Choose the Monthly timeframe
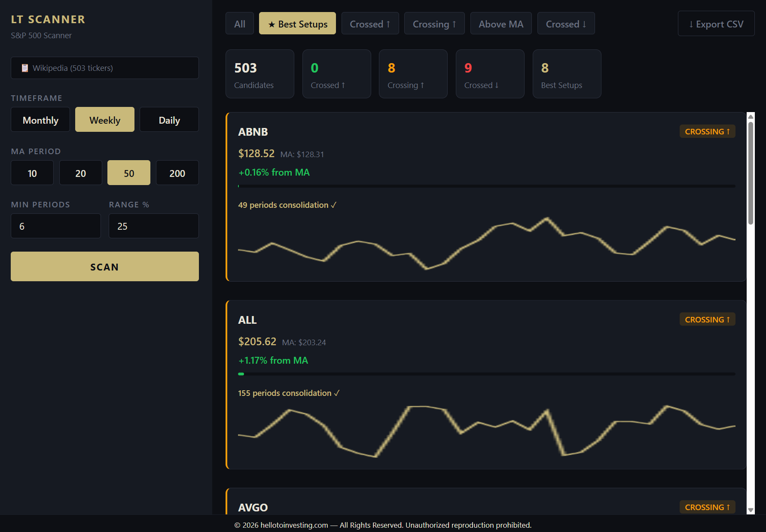This screenshot has height=532, width=766. coord(40,120)
